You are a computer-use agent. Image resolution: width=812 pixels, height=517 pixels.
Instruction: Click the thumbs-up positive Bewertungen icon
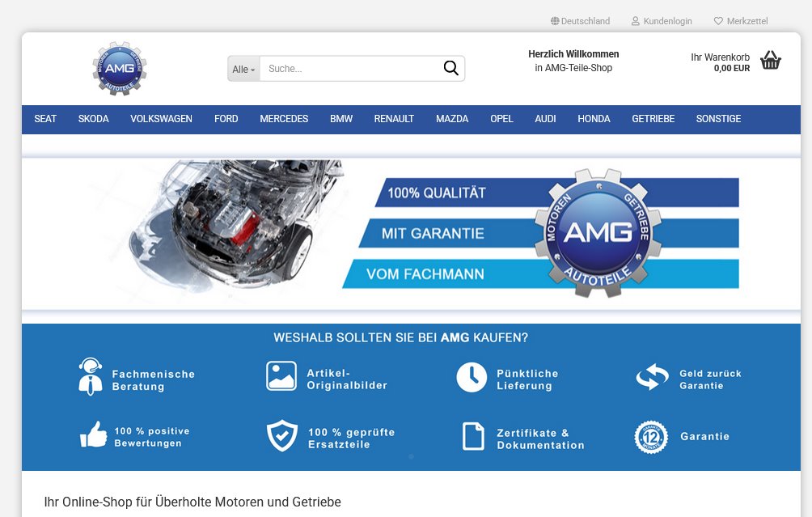93,435
